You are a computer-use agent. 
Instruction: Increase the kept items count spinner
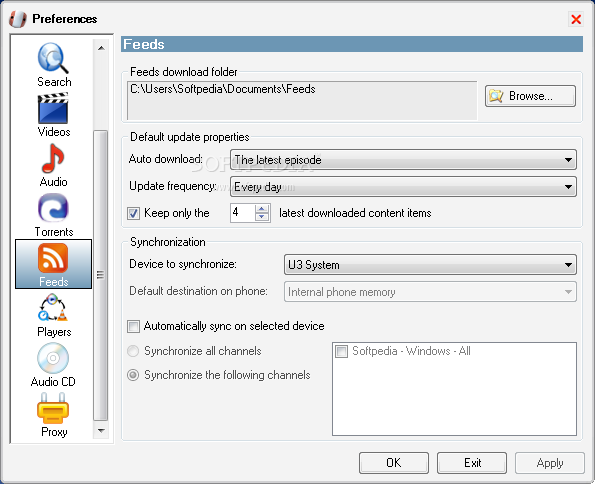(262, 208)
